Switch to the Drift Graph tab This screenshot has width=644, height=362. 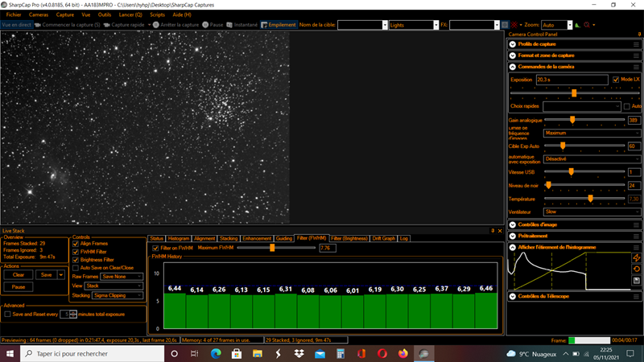coord(382,238)
